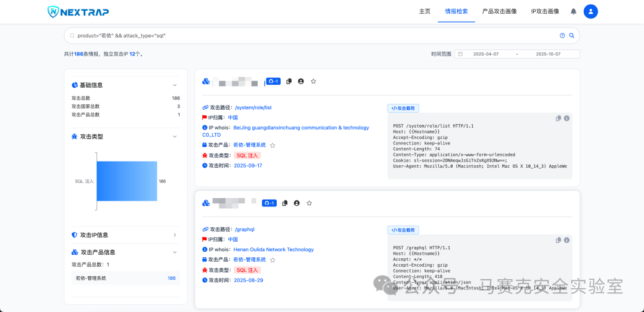Select 若依-管理系统 row in sidebar
Screen dimensions: 644x312
126,278
